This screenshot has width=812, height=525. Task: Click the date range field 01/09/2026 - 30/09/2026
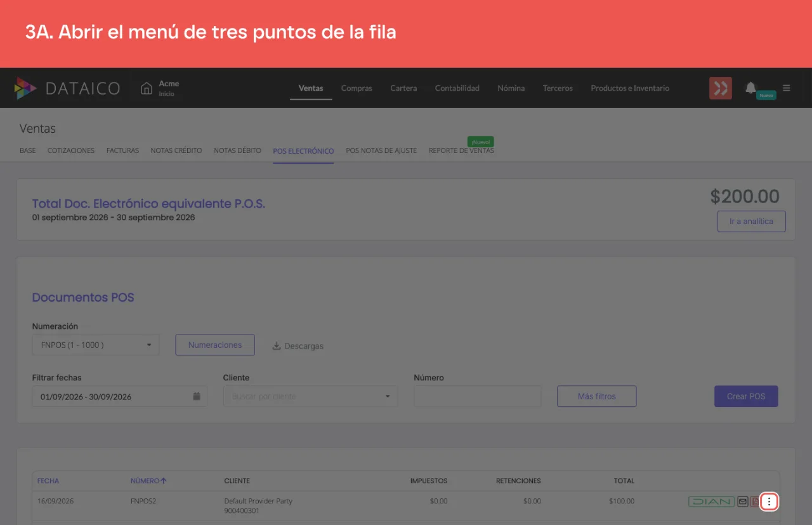click(119, 396)
